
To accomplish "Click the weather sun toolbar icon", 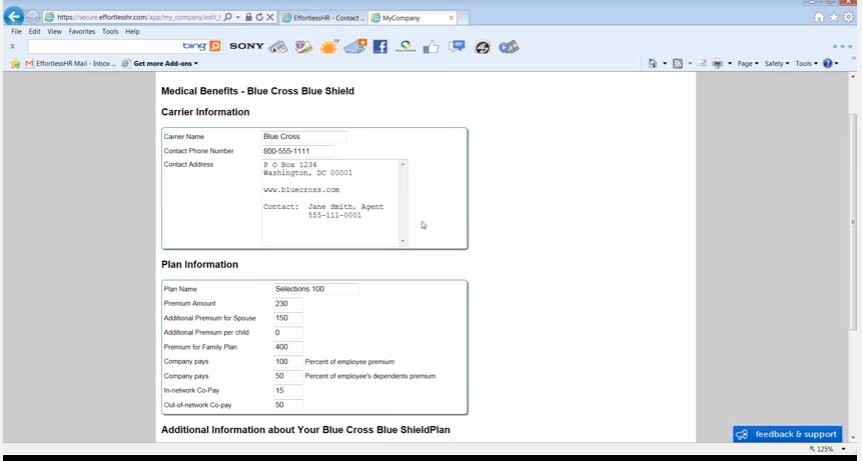I will 328,46.
